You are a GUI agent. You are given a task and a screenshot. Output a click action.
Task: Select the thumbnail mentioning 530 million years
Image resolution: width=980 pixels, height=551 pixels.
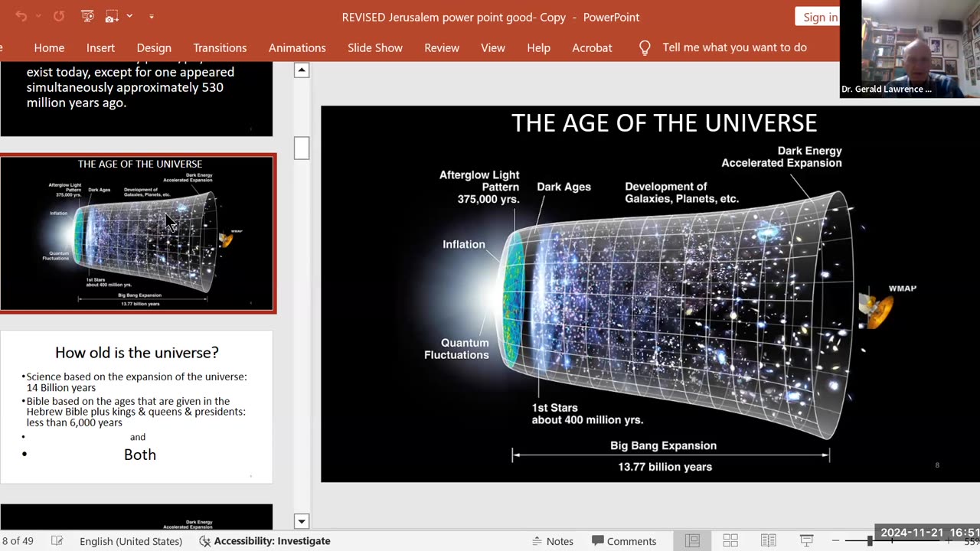[136, 99]
